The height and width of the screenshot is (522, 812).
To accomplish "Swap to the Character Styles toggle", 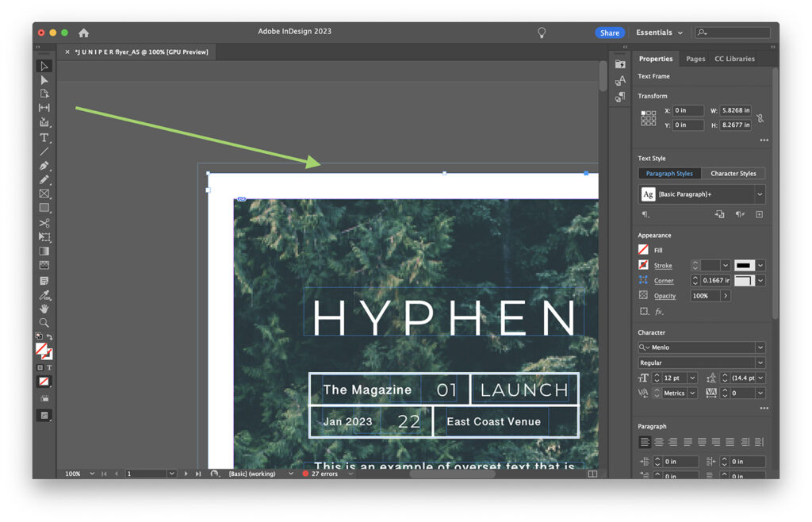I will [733, 173].
